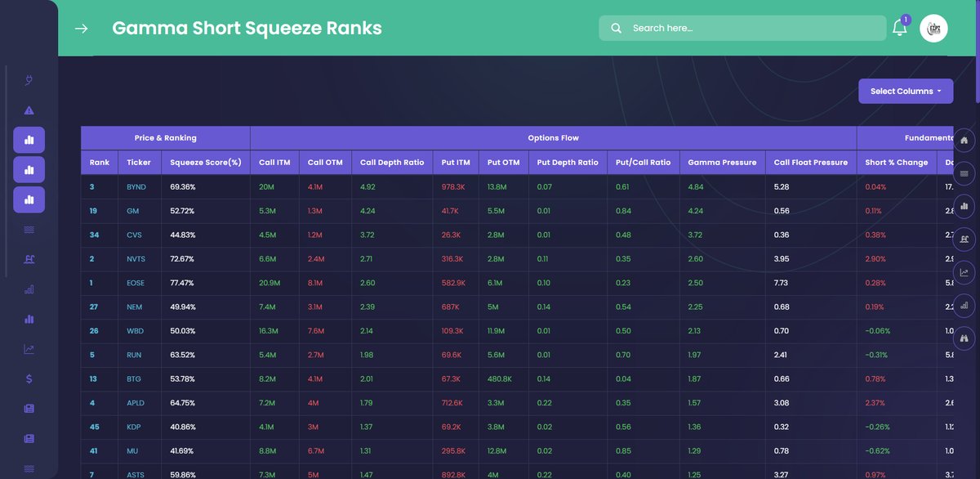Select squeeze score 77.47% for EOSE
The image size is (980, 479).
point(182,283)
